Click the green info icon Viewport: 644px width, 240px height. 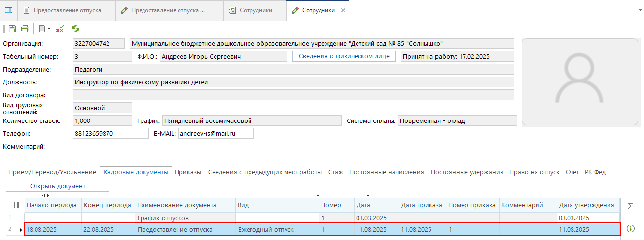tap(631, 229)
